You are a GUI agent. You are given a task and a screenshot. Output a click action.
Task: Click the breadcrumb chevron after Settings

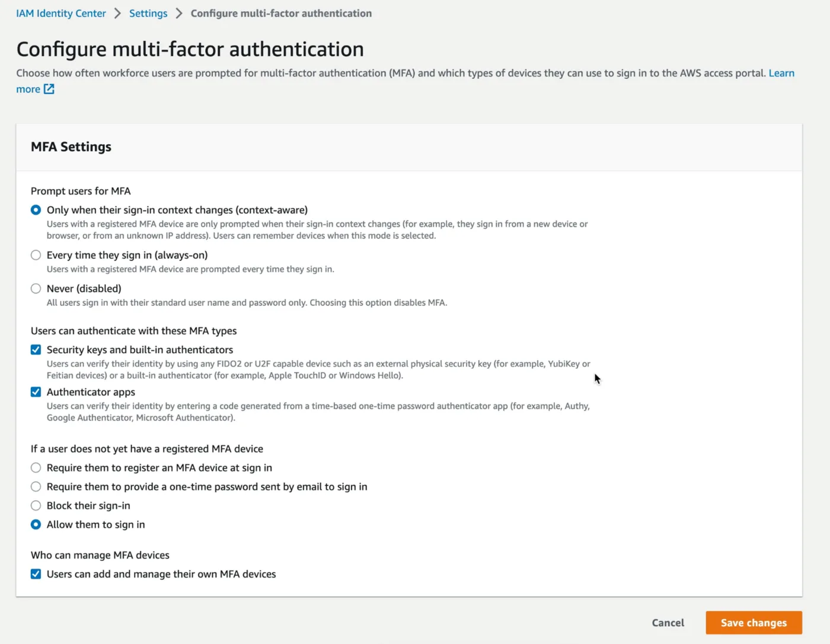tap(179, 13)
